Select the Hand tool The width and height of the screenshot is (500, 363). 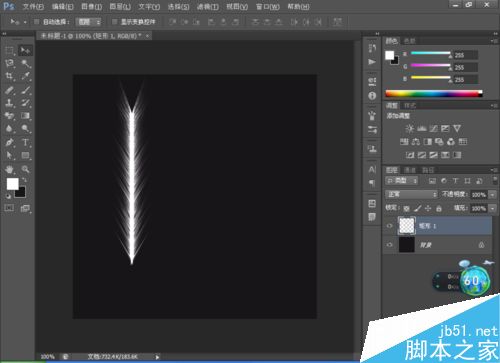point(9,169)
